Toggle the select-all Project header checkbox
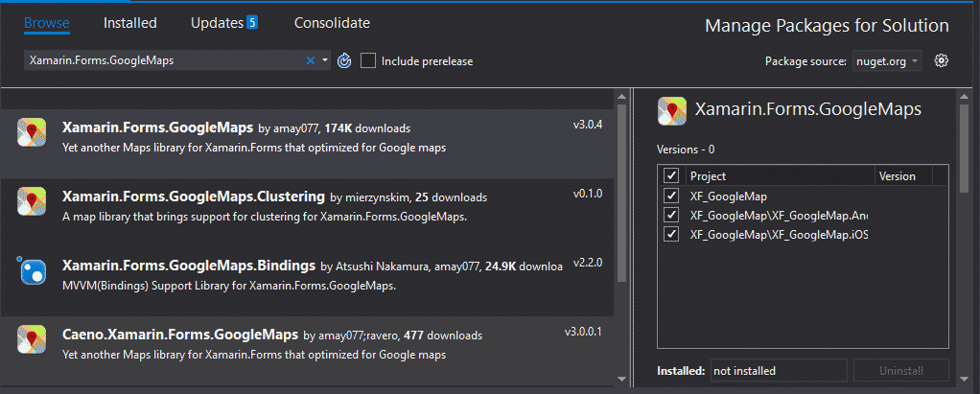Screen dimensions: 980x394 click(671, 176)
